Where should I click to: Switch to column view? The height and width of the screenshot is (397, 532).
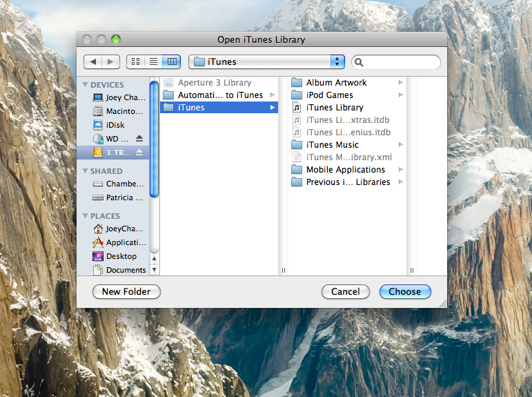172,62
